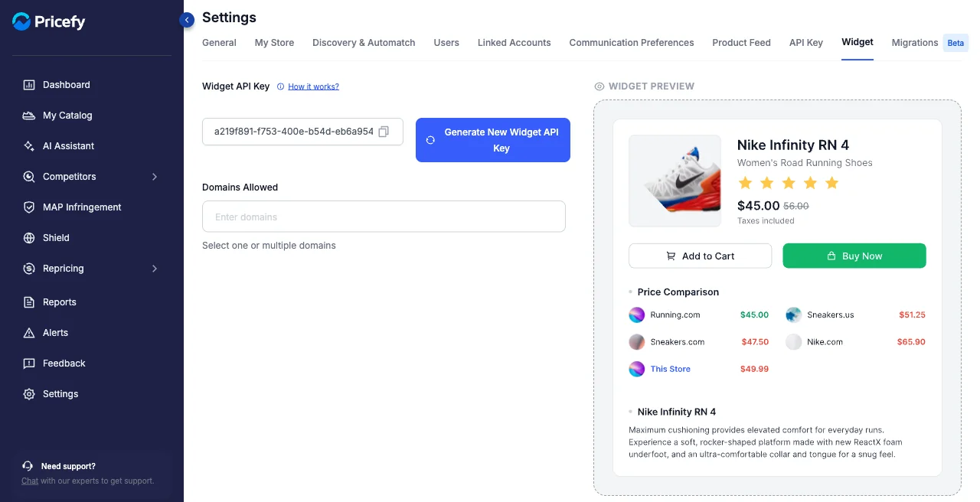The height and width of the screenshot is (502, 980).
Task: Open the Product Feed tab
Action: pyautogui.click(x=741, y=43)
